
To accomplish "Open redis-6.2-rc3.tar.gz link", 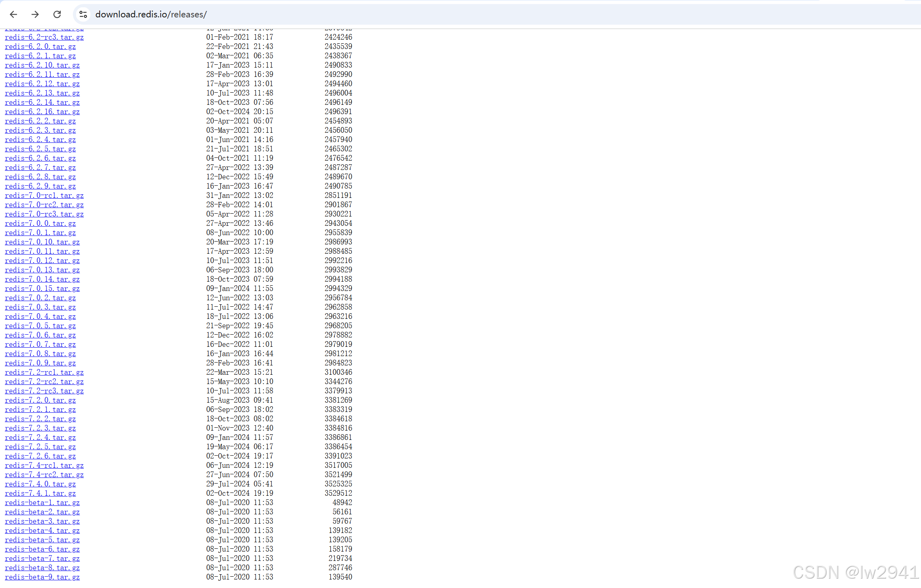I will click(x=44, y=37).
